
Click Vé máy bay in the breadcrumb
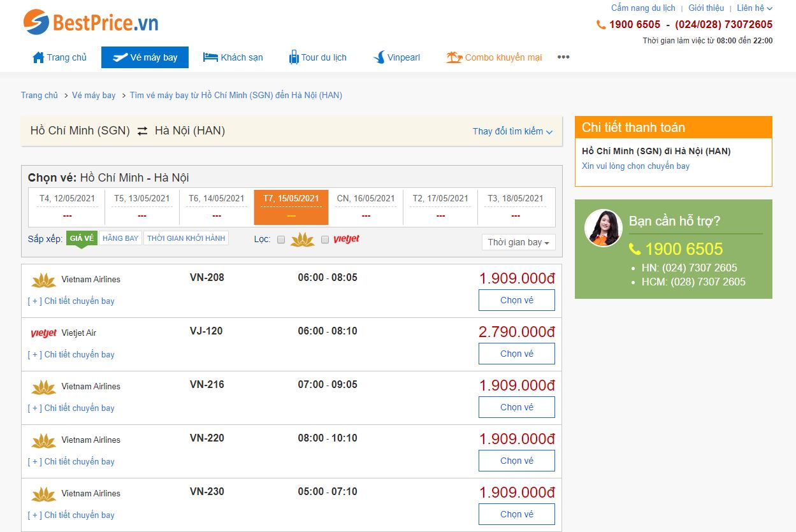[x=94, y=96]
